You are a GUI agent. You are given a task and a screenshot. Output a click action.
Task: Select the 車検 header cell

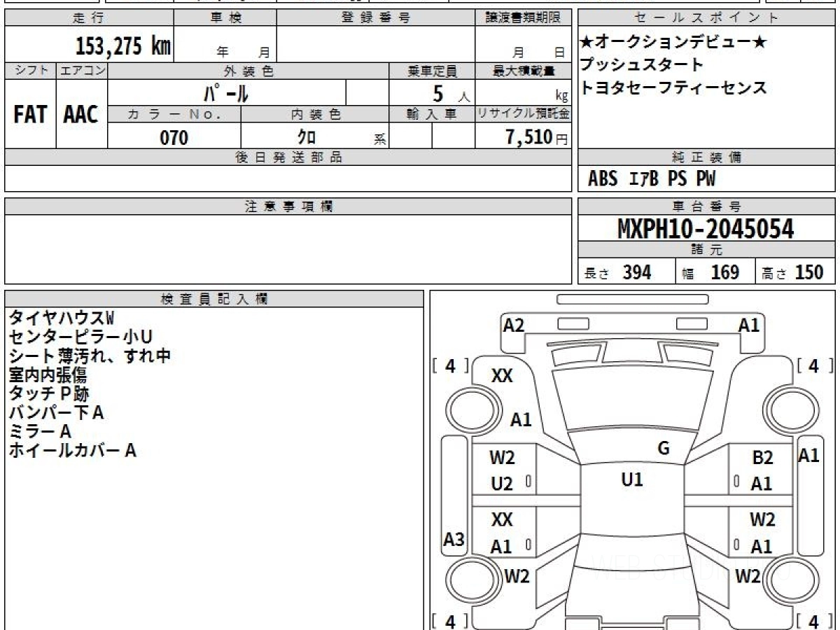225,18
